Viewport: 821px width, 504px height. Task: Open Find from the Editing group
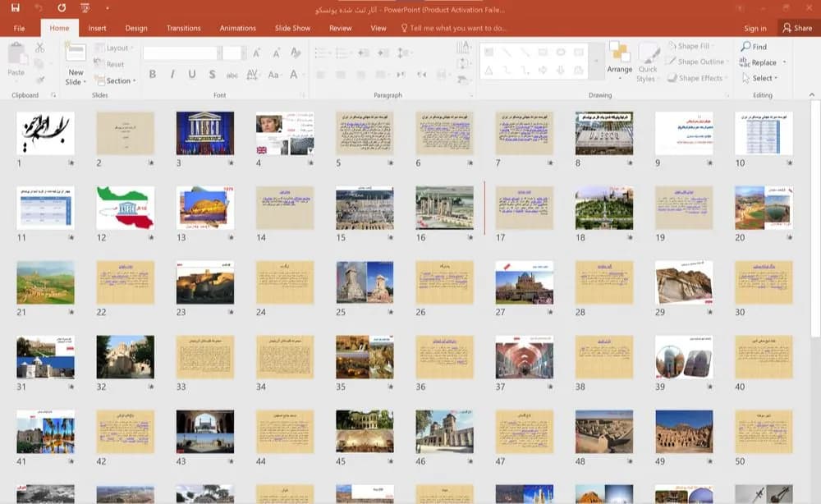(x=754, y=47)
